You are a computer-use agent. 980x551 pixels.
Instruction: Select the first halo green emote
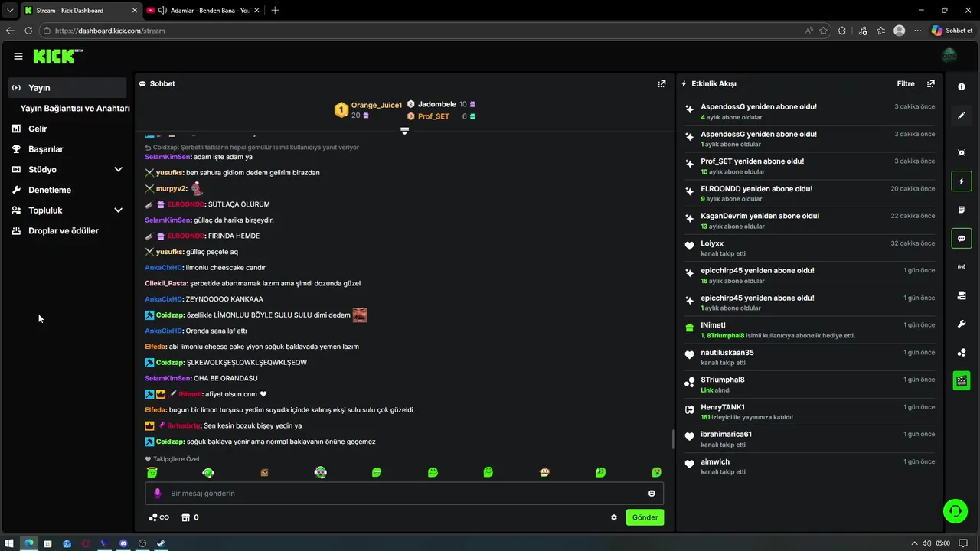[152, 472]
